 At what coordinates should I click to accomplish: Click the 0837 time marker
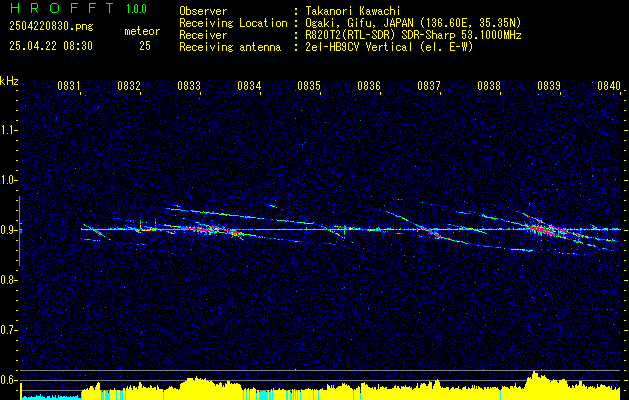point(428,86)
